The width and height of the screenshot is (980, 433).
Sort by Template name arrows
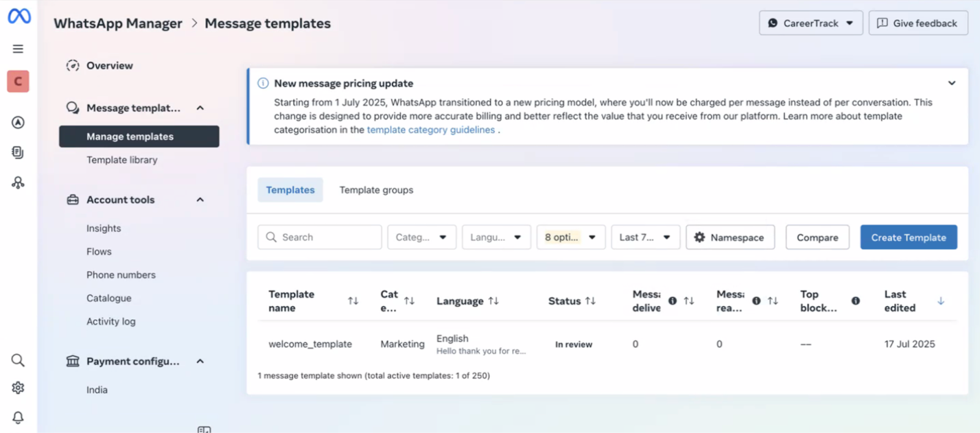(353, 301)
